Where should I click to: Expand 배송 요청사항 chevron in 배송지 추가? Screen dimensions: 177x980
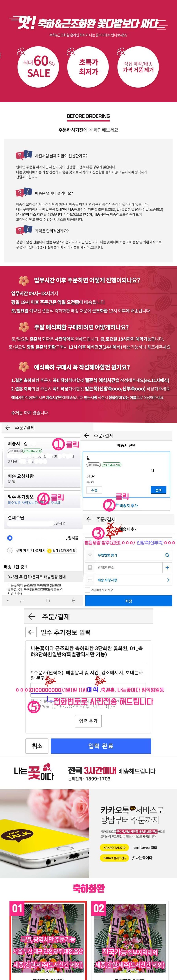click(x=168, y=580)
